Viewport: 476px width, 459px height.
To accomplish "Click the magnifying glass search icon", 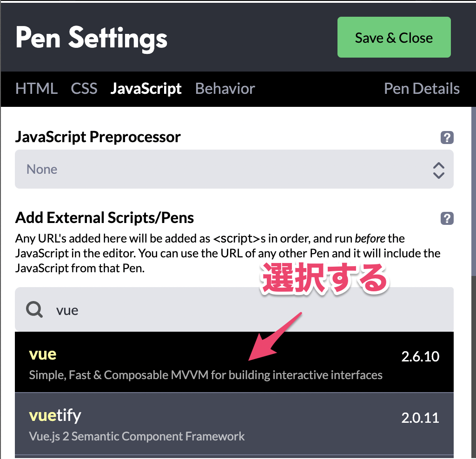I will [34, 309].
